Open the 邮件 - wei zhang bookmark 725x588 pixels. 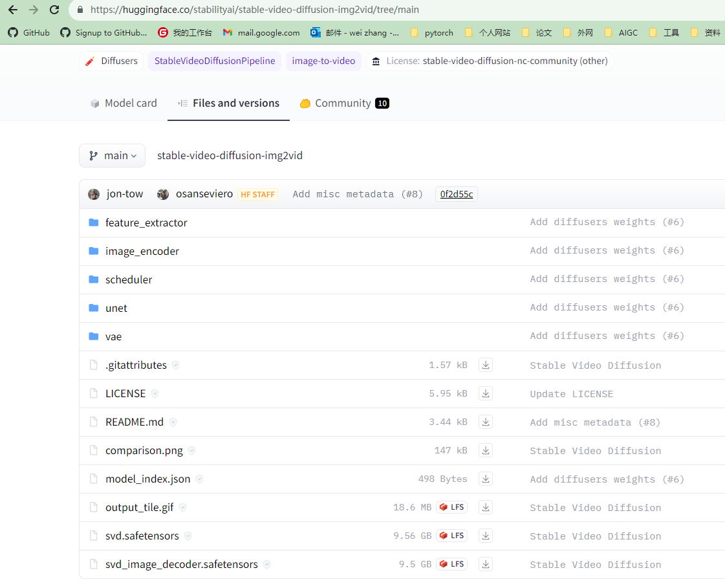click(x=354, y=32)
